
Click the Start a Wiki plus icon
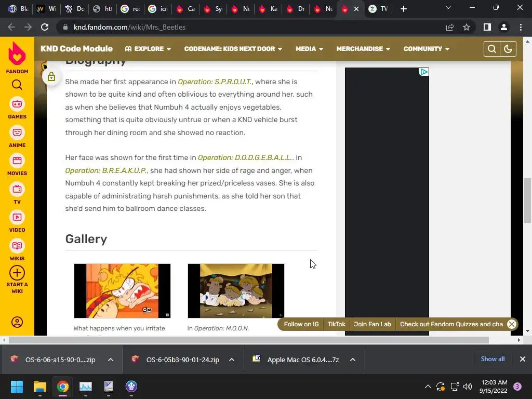click(x=17, y=273)
